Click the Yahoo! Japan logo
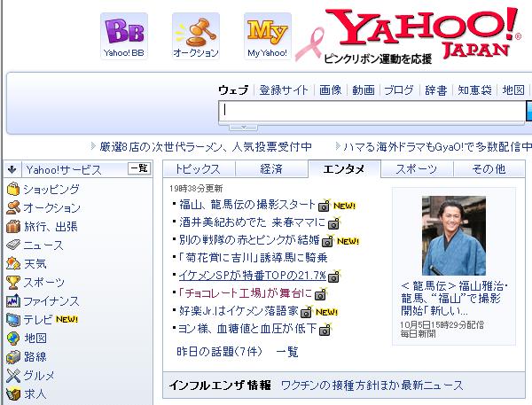Viewport: 532px width, 405px height. [x=424, y=34]
